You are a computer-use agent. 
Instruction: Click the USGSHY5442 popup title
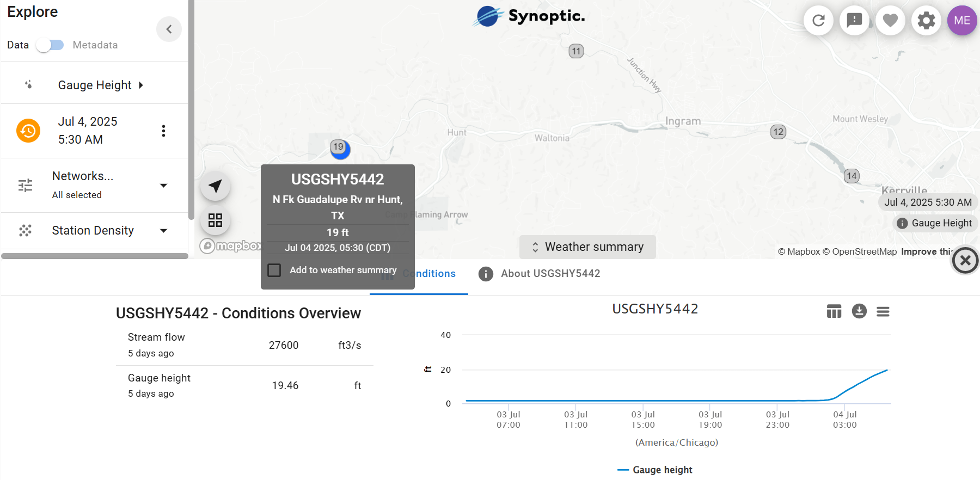pyautogui.click(x=338, y=179)
